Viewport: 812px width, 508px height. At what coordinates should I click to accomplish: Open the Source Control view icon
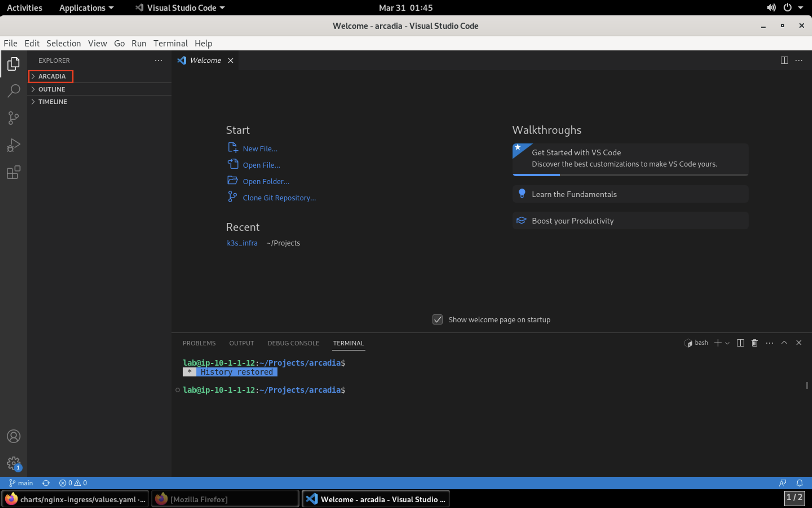pyautogui.click(x=14, y=118)
